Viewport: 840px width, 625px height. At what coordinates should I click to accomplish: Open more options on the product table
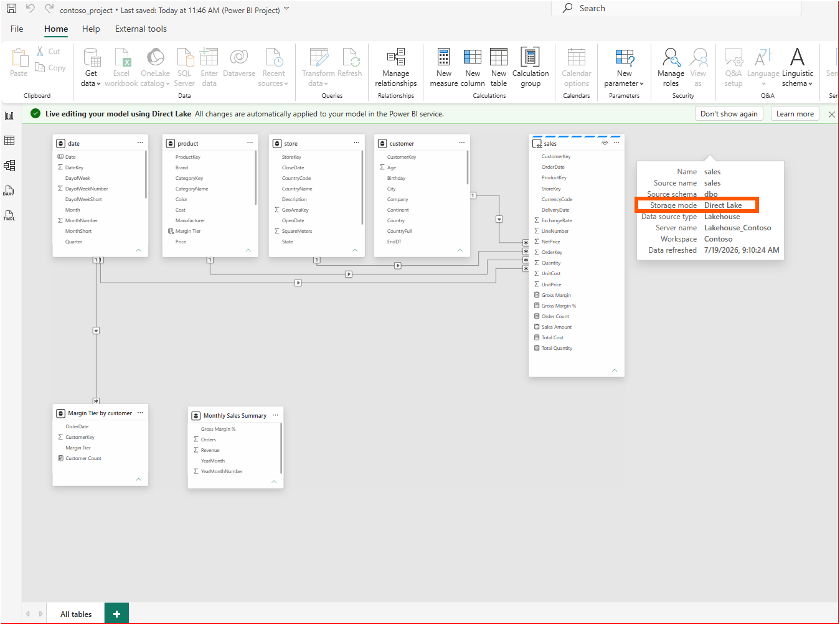pos(250,143)
